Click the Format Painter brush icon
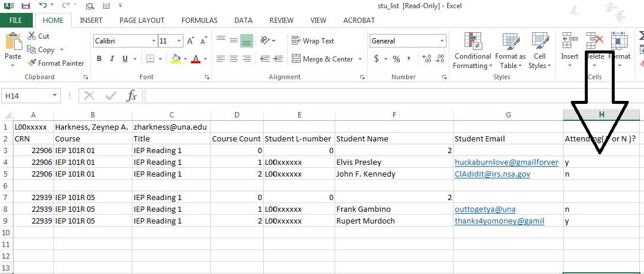 (32, 63)
